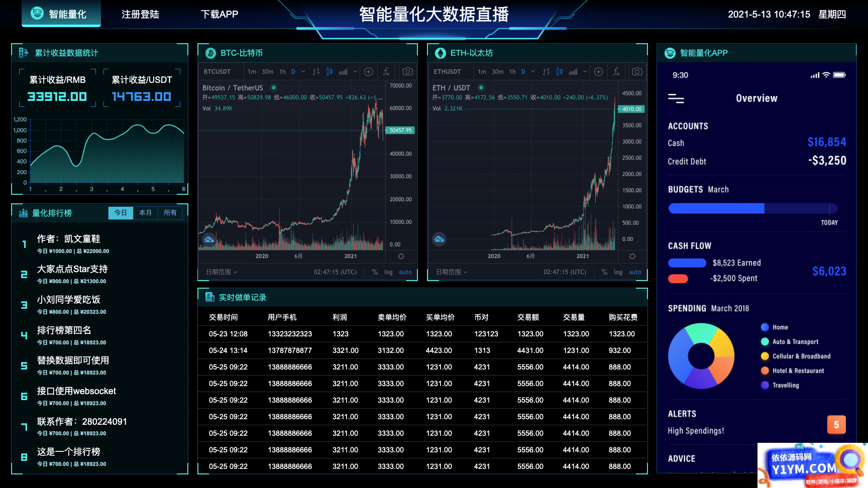Click the Home spending legend color dot
The image size is (868, 488).
point(765,327)
